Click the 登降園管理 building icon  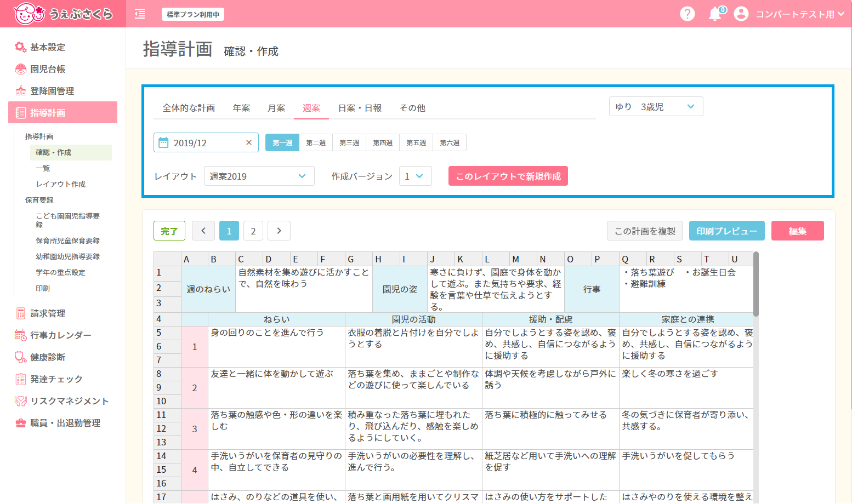point(20,91)
